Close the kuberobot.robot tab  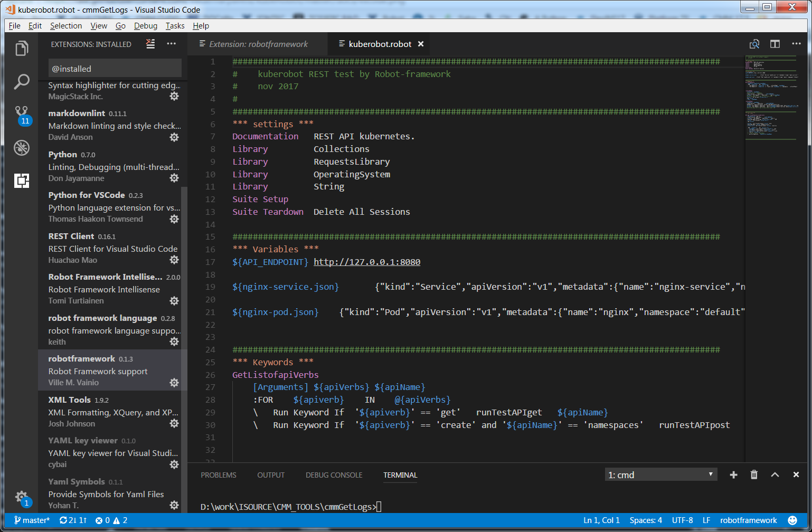click(x=421, y=44)
